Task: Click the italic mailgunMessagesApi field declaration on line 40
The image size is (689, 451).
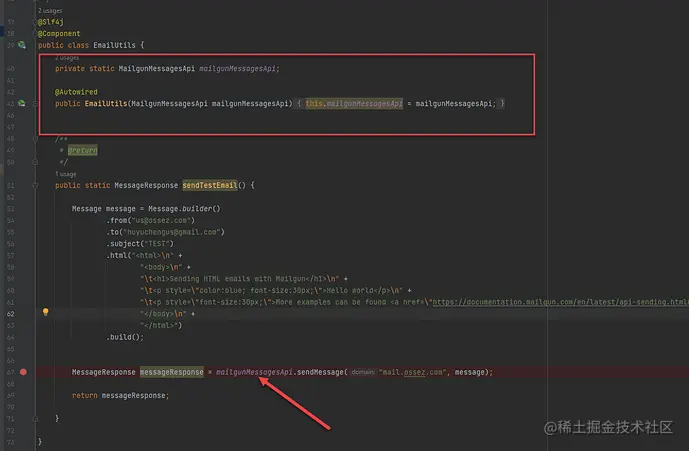Action: 239,69
